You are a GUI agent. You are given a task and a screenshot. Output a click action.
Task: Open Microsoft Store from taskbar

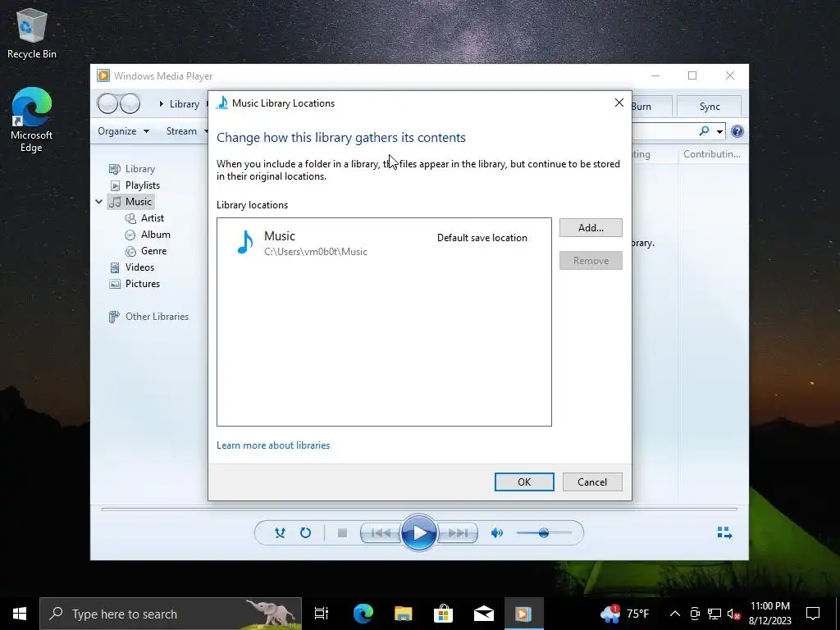click(x=443, y=614)
